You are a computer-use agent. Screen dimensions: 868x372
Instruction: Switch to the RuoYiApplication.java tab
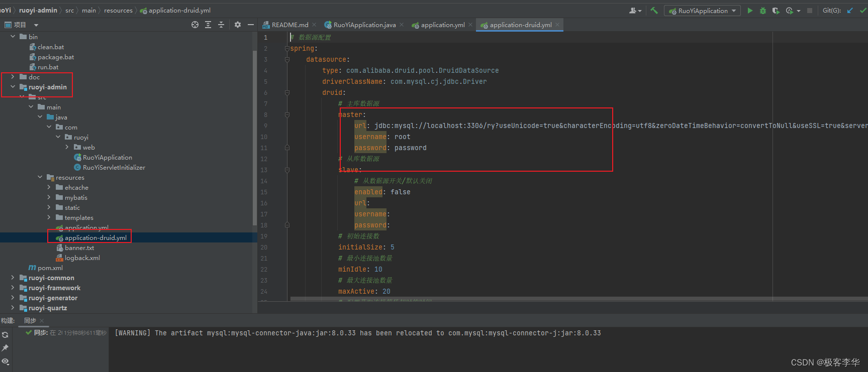[x=364, y=25]
